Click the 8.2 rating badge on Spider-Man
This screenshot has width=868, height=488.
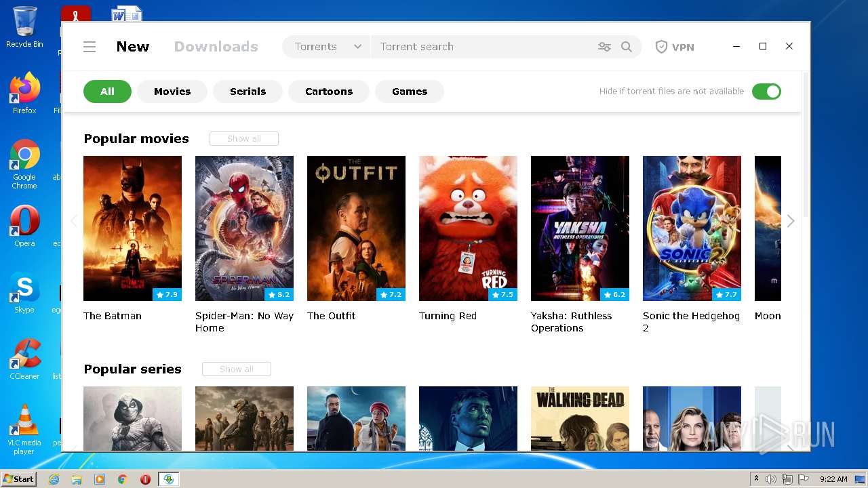(x=279, y=295)
